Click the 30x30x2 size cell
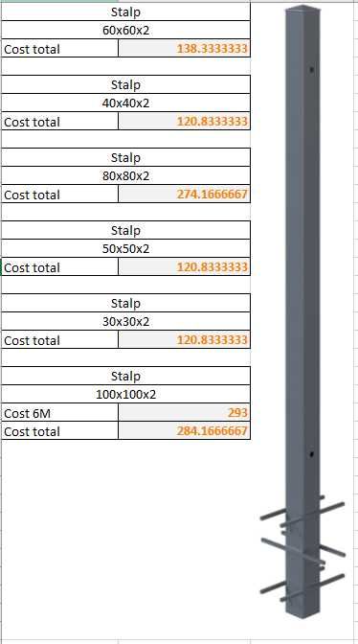This screenshot has height=644, width=358. coord(125,321)
